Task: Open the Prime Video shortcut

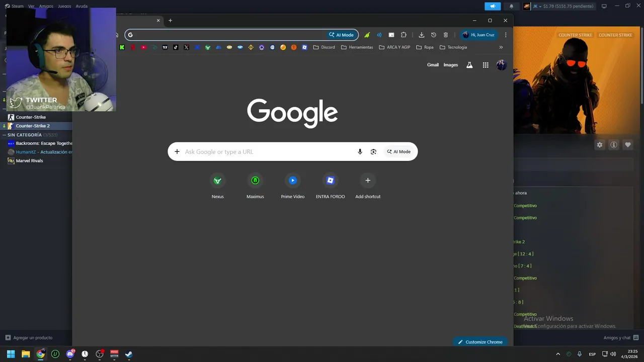Action: tap(293, 187)
